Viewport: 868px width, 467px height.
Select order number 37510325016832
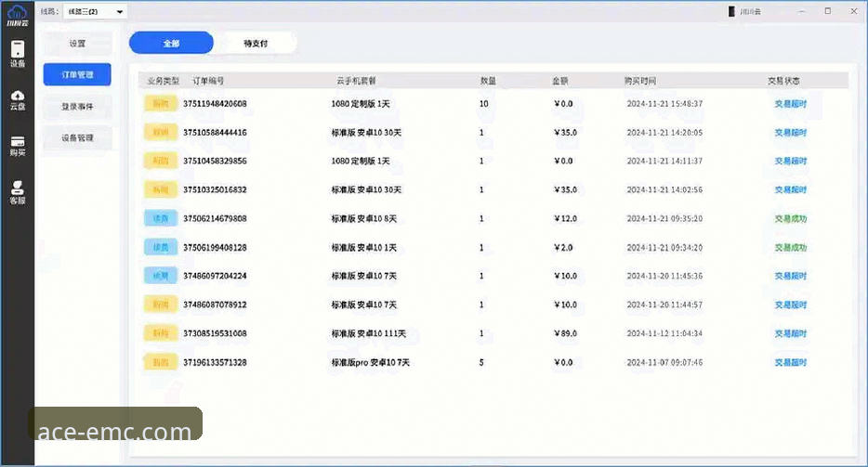(x=215, y=189)
